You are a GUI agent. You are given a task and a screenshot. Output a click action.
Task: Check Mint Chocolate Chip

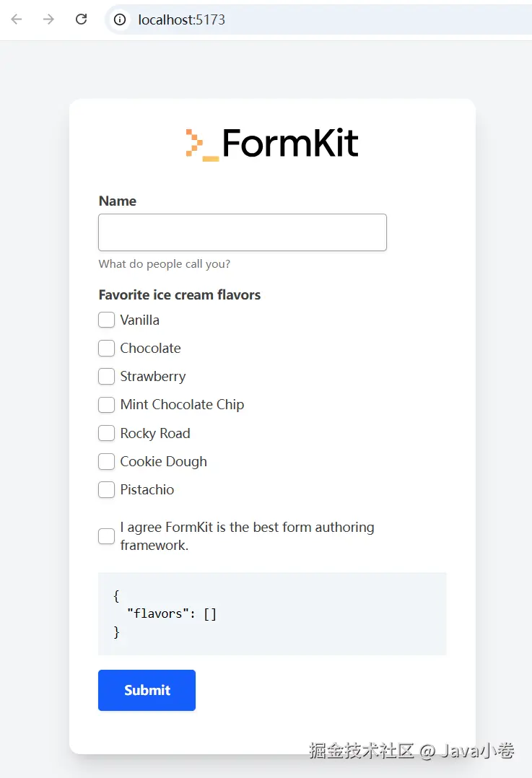tap(106, 405)
